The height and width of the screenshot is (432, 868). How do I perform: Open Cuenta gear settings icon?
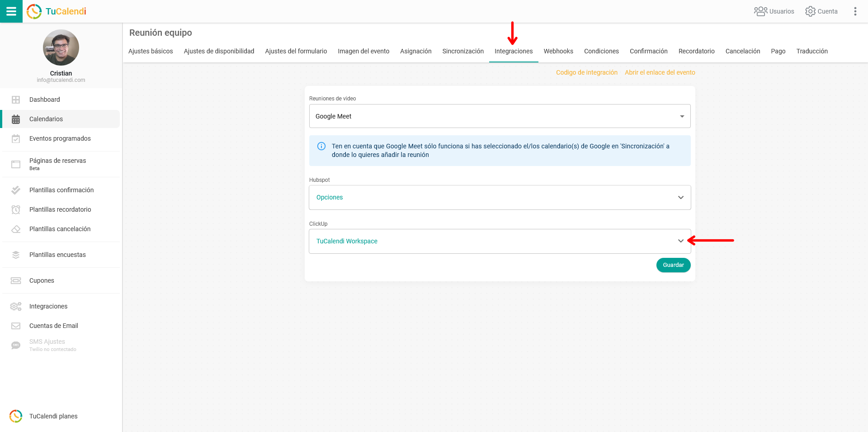click(x=810, y=11)
